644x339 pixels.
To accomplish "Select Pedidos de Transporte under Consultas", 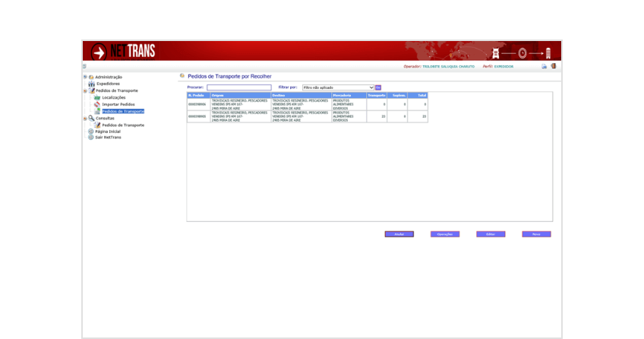I will click(122, 125).
